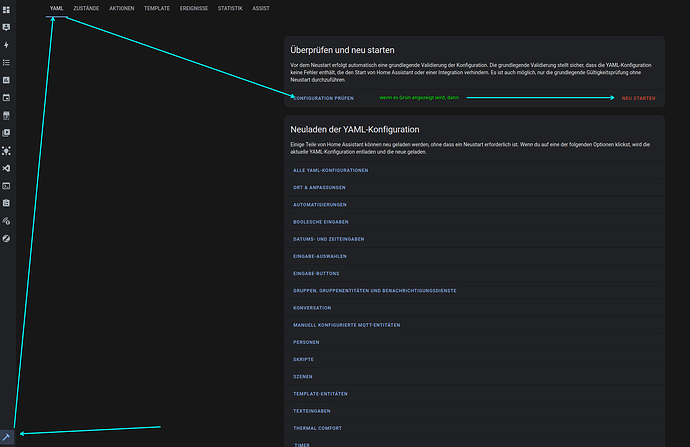Launch the Visual Studio Code sidebar icon
The height and width of the screenshot is (447, 690).
6,168
